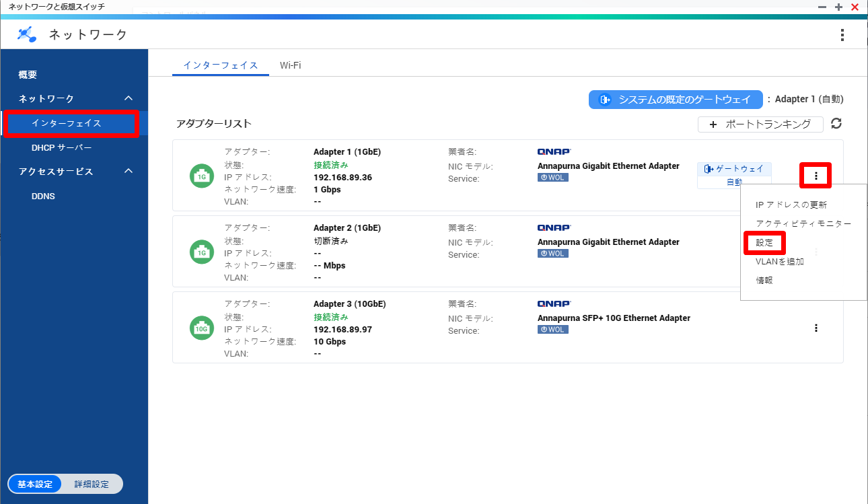Open システムの既定のゲートウェイ settings
868x504 pixels.
676,100
